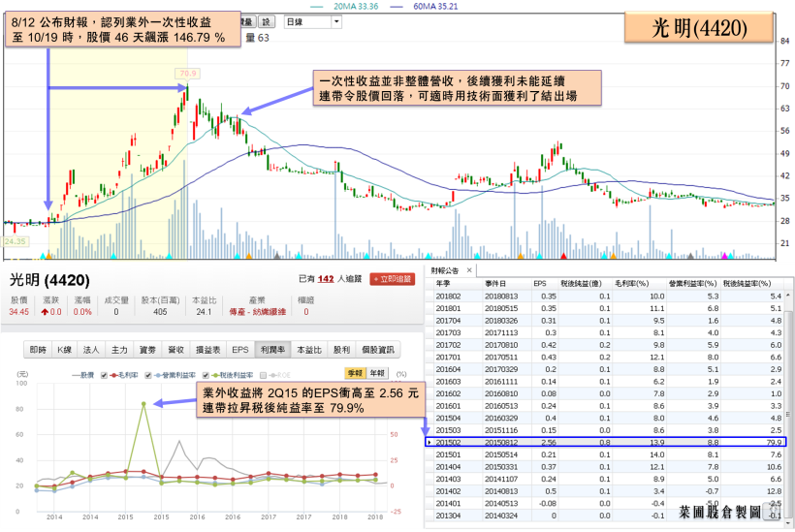The height and width of the screenshot is (532, 795).
Task: Toggle the 毛利率 checkbox in the chart legend
Action: 104,375
